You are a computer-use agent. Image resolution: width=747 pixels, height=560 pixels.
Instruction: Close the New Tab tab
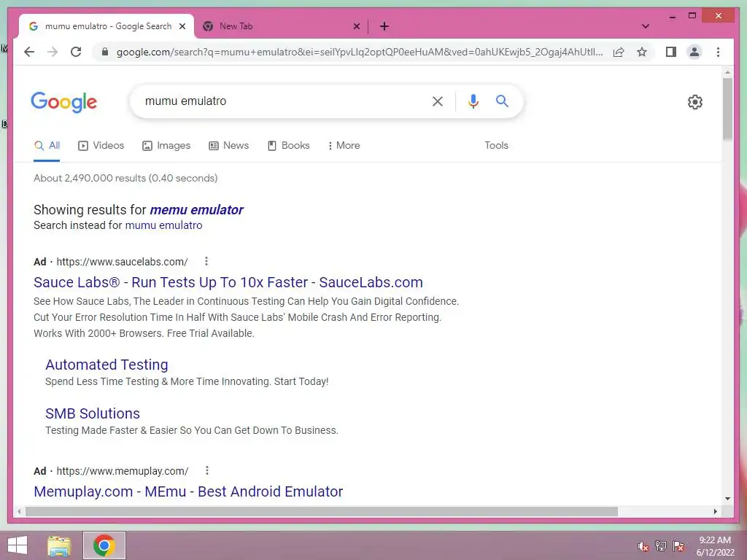[x=356, y=26]
